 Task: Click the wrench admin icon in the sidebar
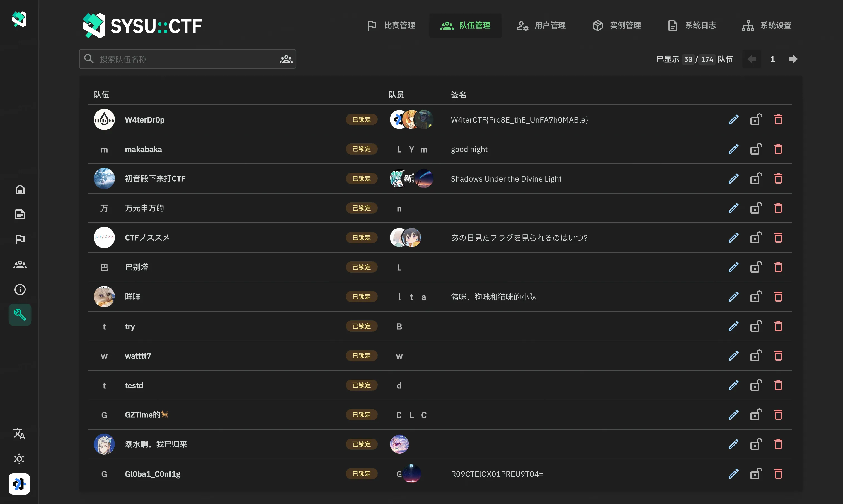click(x=20, y=314)
